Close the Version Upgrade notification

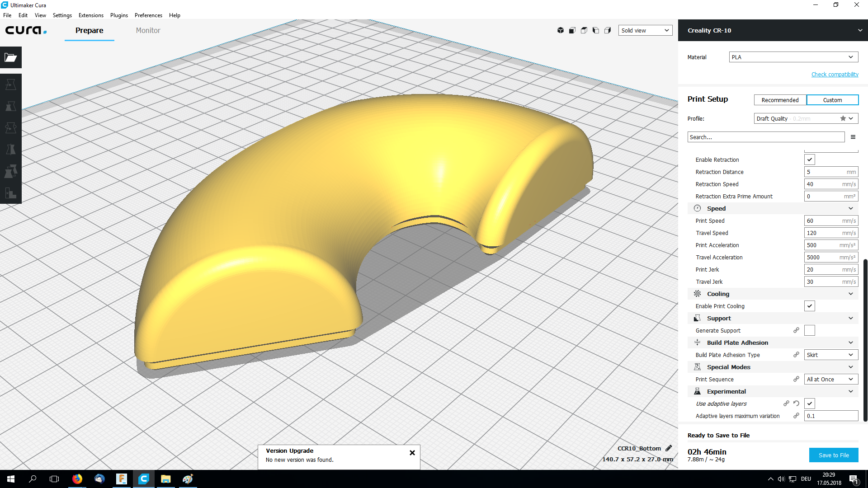412,452
